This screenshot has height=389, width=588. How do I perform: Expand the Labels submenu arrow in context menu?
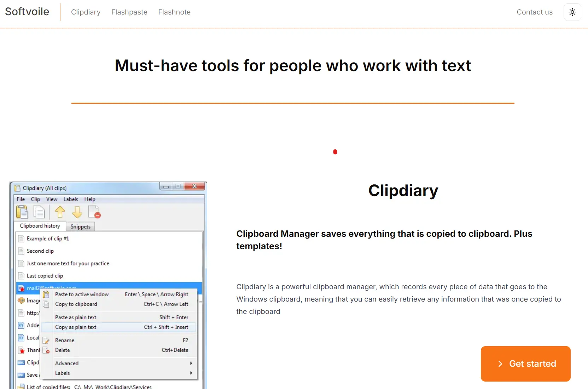pyautogui.click(x=191, y=373)
